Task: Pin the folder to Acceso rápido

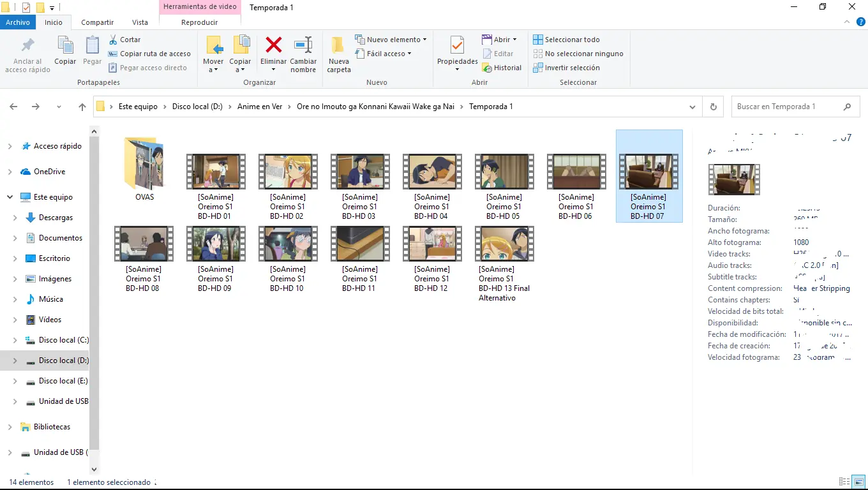Action: click(27, 54)
